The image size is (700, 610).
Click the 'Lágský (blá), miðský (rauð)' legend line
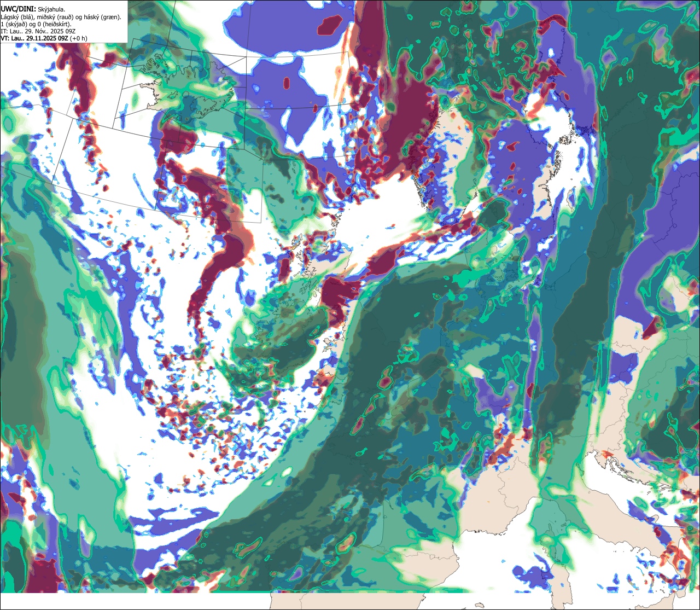click(x=61, y=17)
